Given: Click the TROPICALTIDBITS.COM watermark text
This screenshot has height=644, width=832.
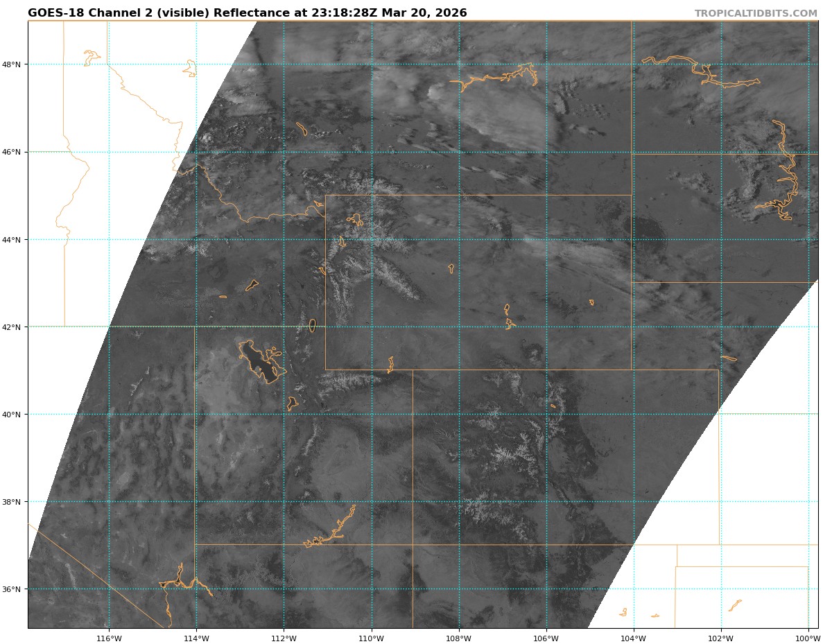Looking at the screenshot, I should (756, 13).
